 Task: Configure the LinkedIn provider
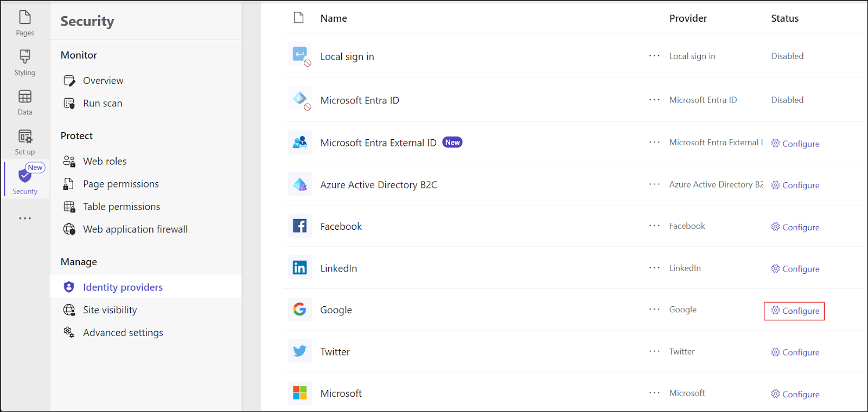pos(795,269)
